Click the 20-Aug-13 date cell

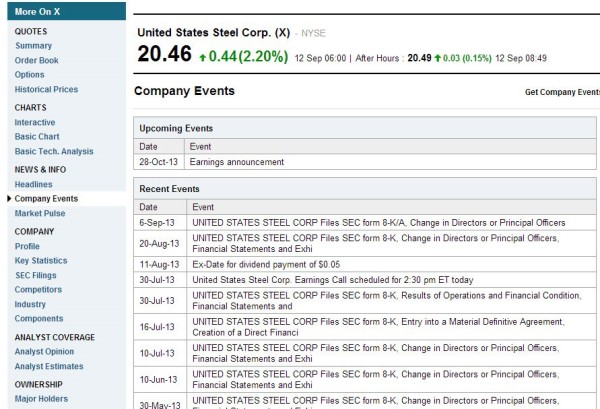pos(159,244)
